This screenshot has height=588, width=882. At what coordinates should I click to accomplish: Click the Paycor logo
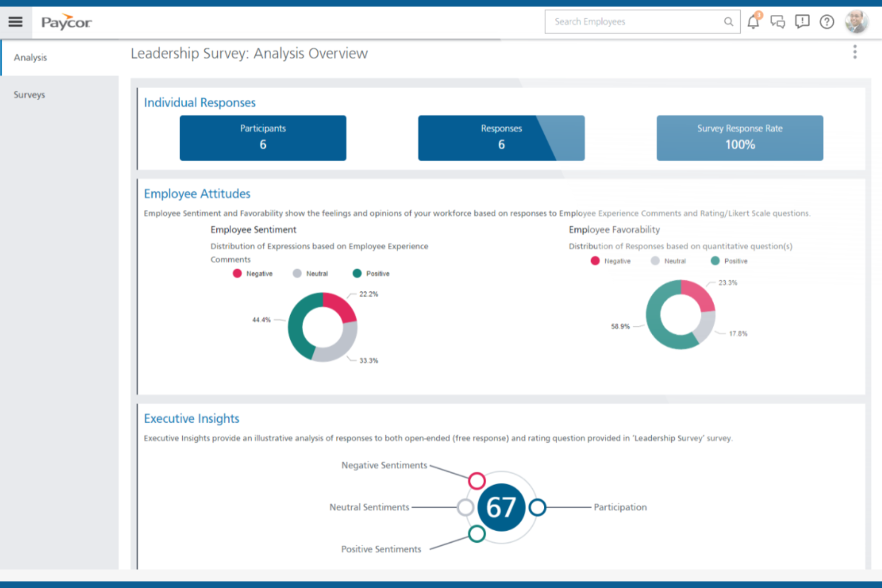(x=66, y=21)
